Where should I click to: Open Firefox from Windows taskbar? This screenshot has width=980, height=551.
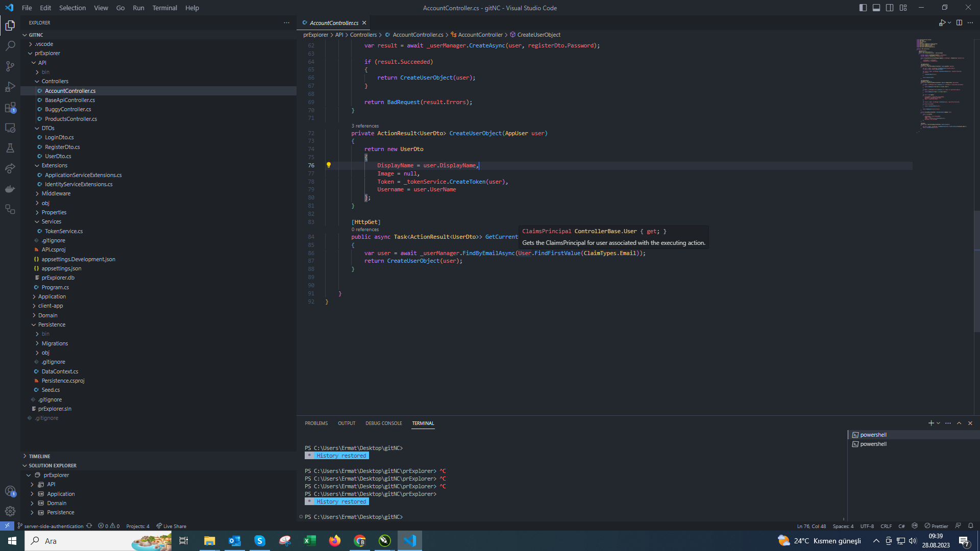pos(335,541)
